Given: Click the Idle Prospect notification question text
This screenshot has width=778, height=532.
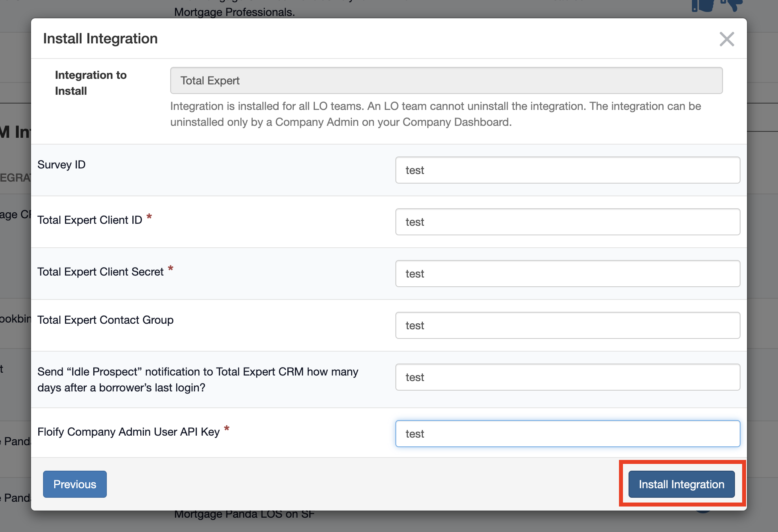Looking at the screenshot, I should (198, 379).
